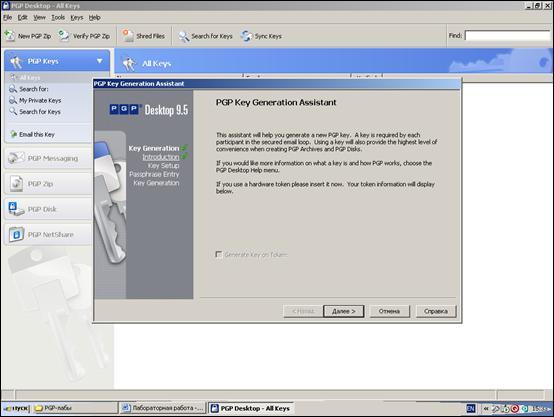Click the Далее > button
Viewport: 554px width, 417px height.
coord(343,311)
